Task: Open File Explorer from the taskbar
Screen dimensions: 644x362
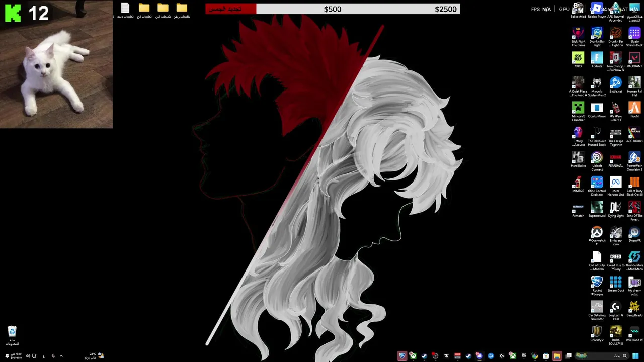Action: (x=557, y=356)
